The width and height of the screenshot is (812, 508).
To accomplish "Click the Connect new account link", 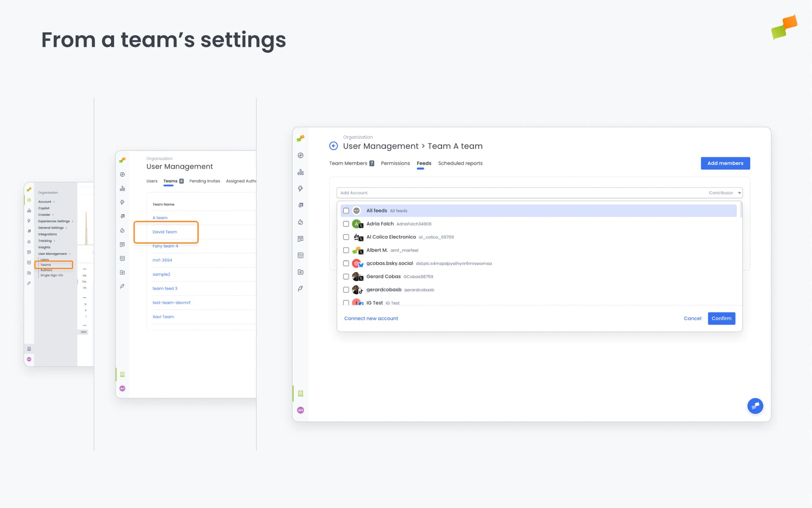I will (x=371, y=318).
